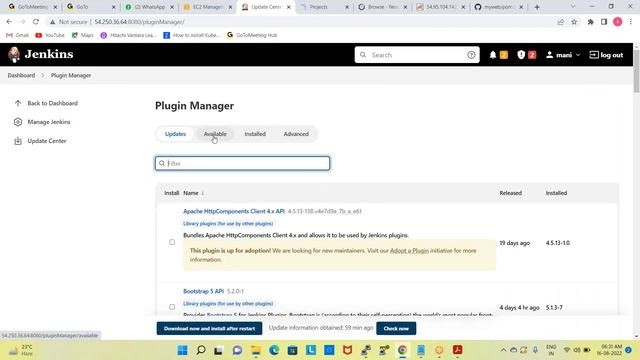Screen dimensions: 640x360
Task: Open the GoToMeeting Hub bookmark
Action: (x=252, y=35)
